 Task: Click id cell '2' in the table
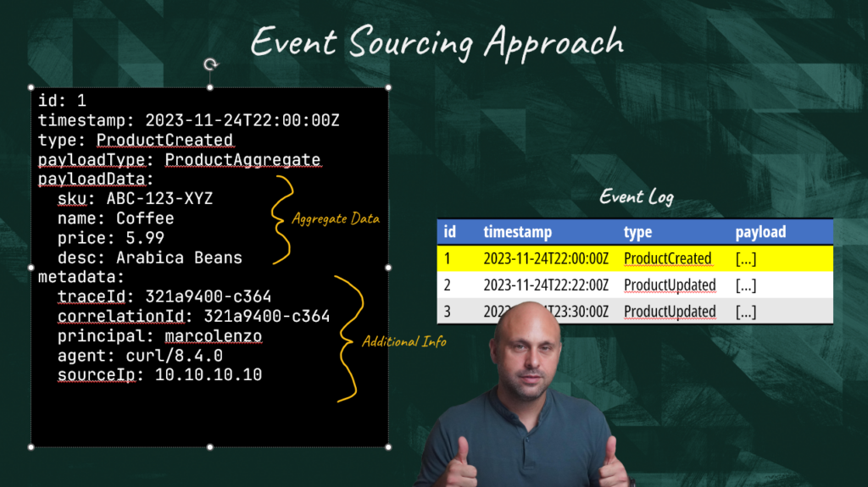[448, 285]
